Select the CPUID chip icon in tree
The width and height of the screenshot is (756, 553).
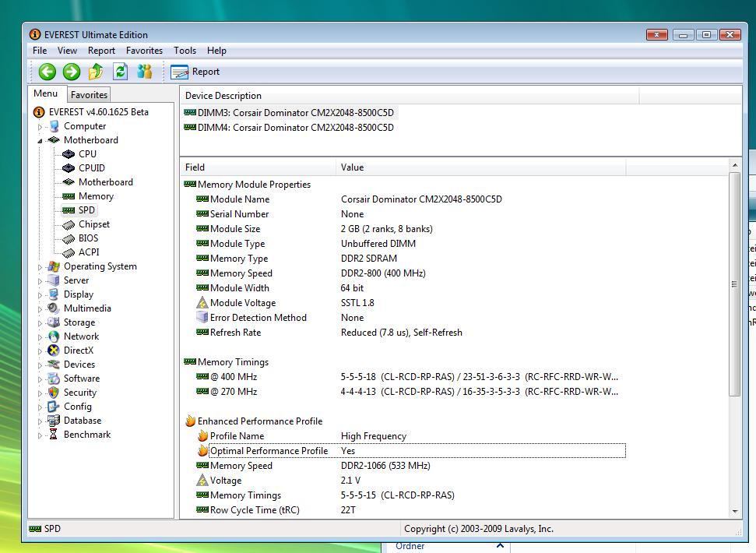pyautogui.click(x=69, y=168)
